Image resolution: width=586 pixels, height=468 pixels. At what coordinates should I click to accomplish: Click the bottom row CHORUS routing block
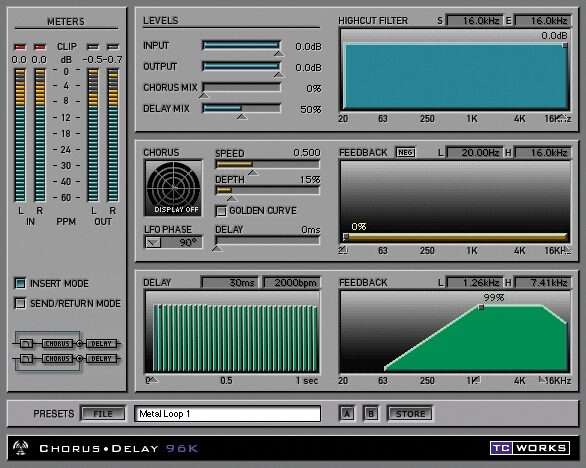57,358
